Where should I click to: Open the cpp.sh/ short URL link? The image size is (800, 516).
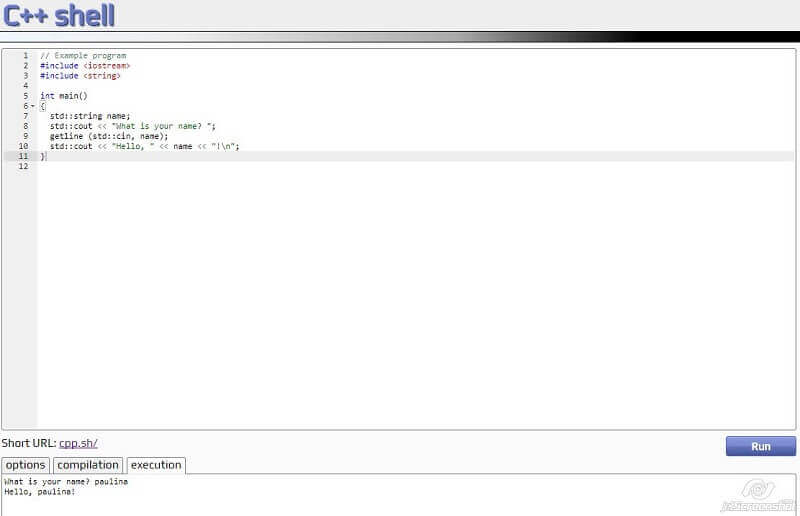[x=78, y=443]
